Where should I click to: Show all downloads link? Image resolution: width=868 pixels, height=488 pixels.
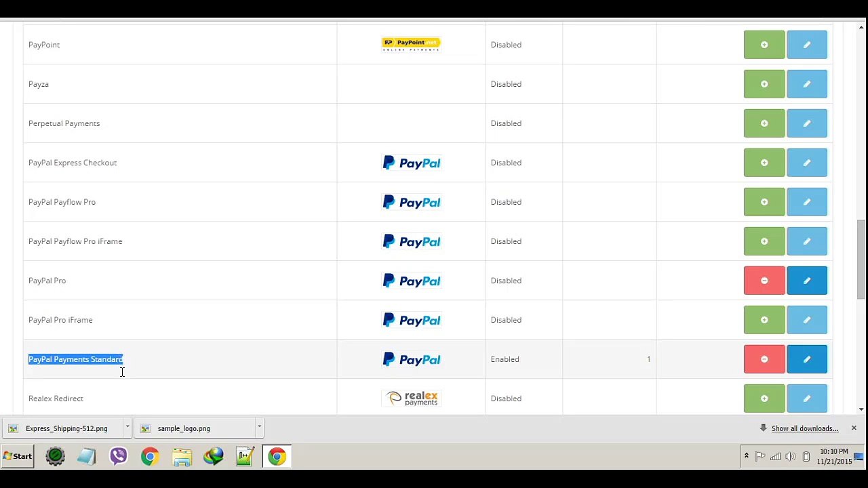coord(804,428)
